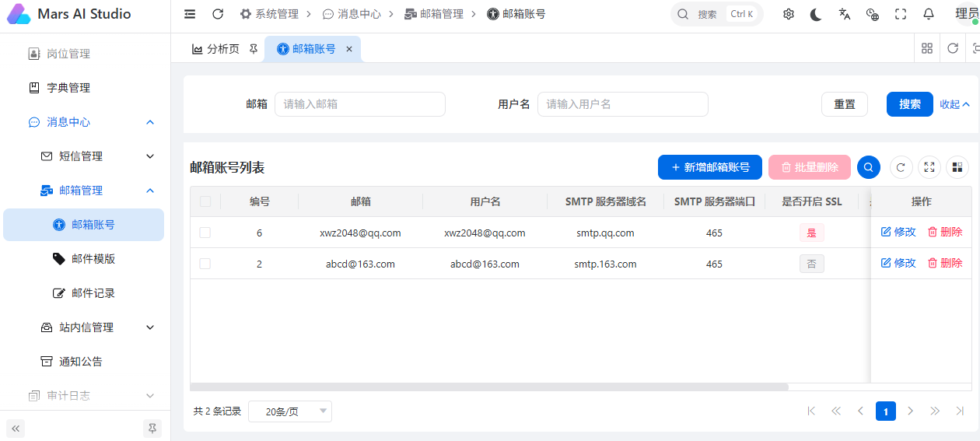
Task: Open the 20条/页 page size dropdown
Action: (x=290, y=411)
